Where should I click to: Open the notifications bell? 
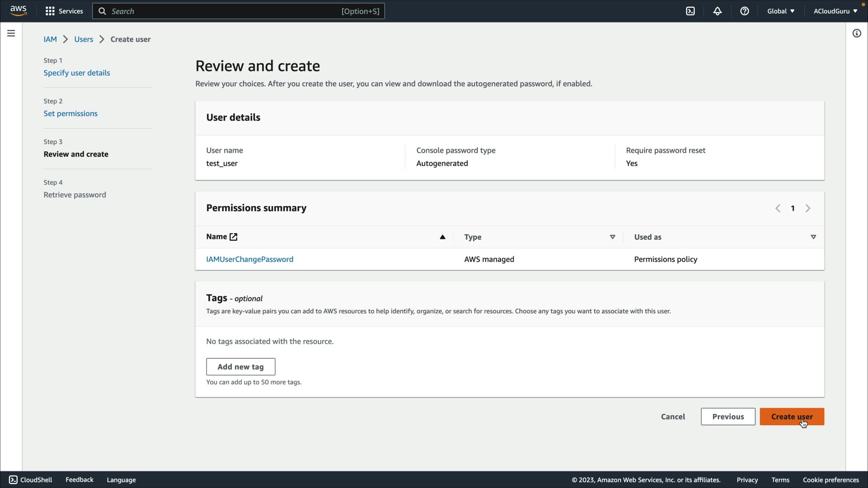pyautogui.click(x=717, y=11)
